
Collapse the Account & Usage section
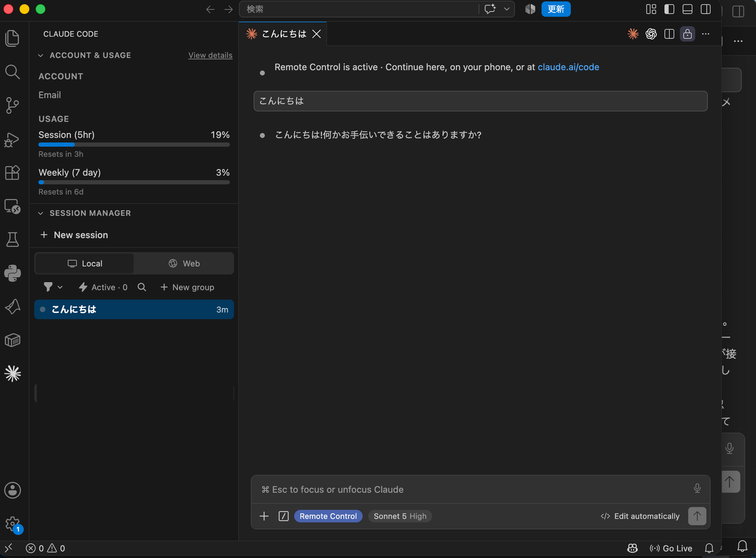41,55
